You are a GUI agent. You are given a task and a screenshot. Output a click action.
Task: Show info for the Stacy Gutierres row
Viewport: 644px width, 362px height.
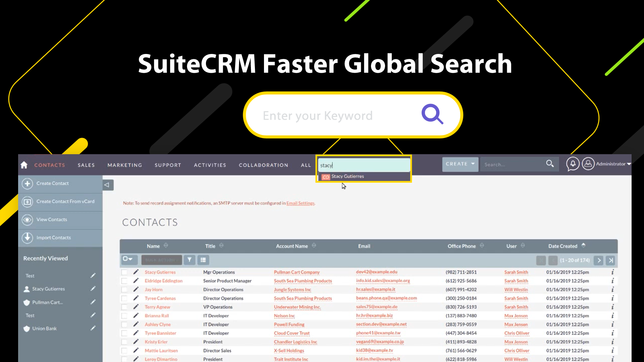pos(612,272)
